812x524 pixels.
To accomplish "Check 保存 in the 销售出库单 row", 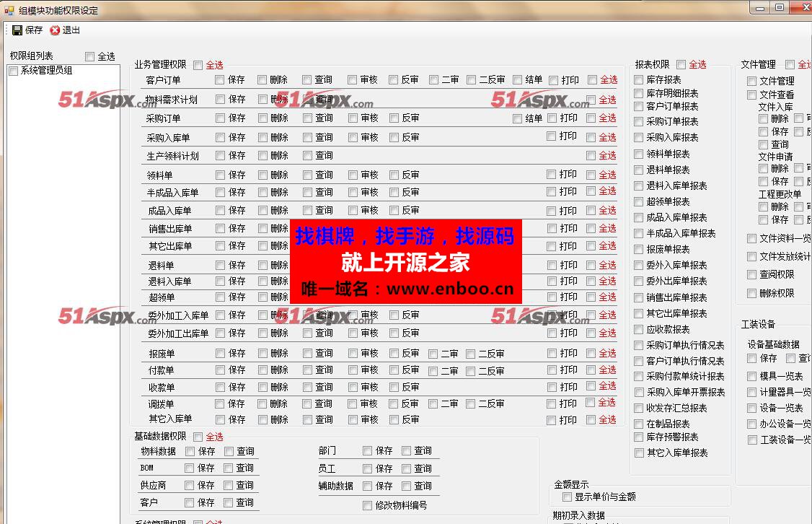I will click(x=221, y=229).
